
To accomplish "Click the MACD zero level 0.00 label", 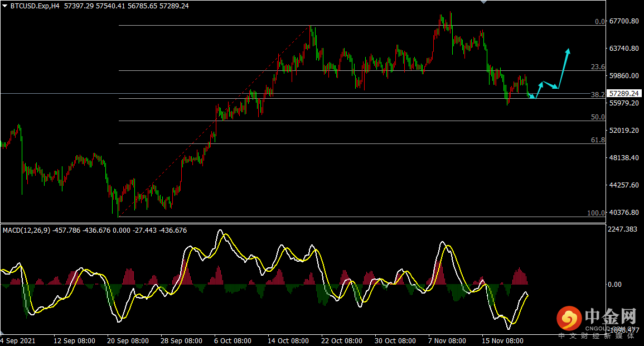I will point(614,285).
